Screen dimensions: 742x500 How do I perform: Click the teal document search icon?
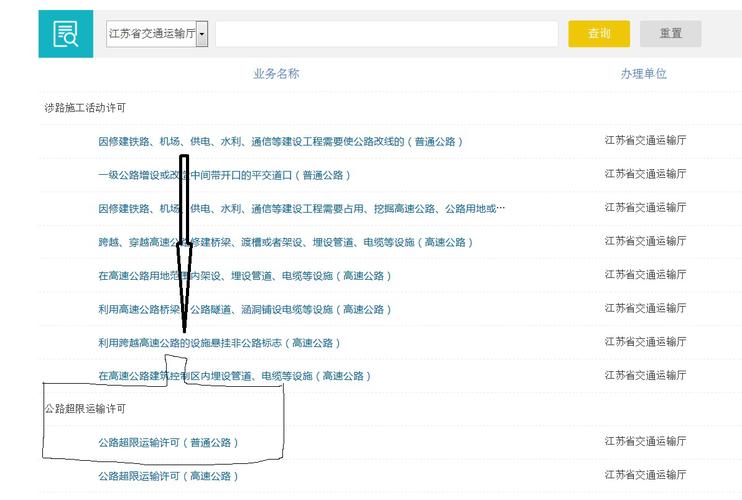66,34
